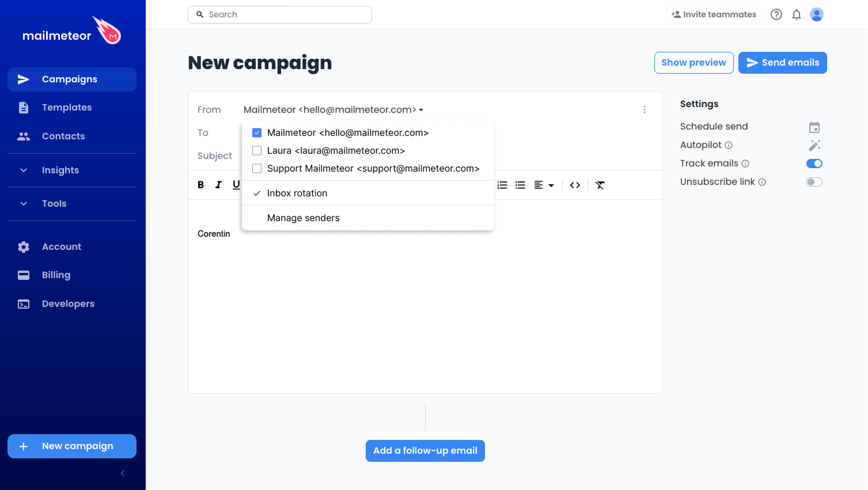Clear text formatting
This screenshot has height=490, width=868.
[x=600, y=185]
